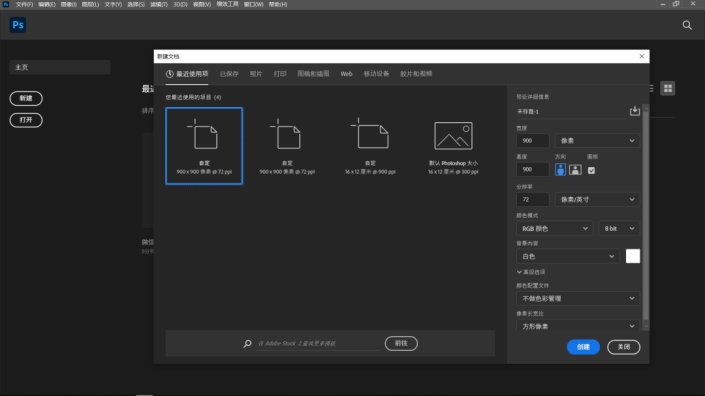
Task: Switch to grid view icon on home screen
Action: pos(668,89)
